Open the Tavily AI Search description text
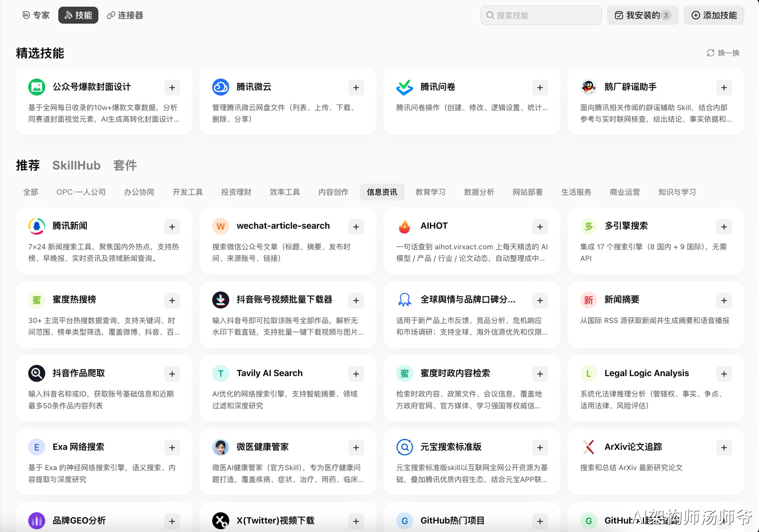 pyautogui.click(x=285, y=400)
